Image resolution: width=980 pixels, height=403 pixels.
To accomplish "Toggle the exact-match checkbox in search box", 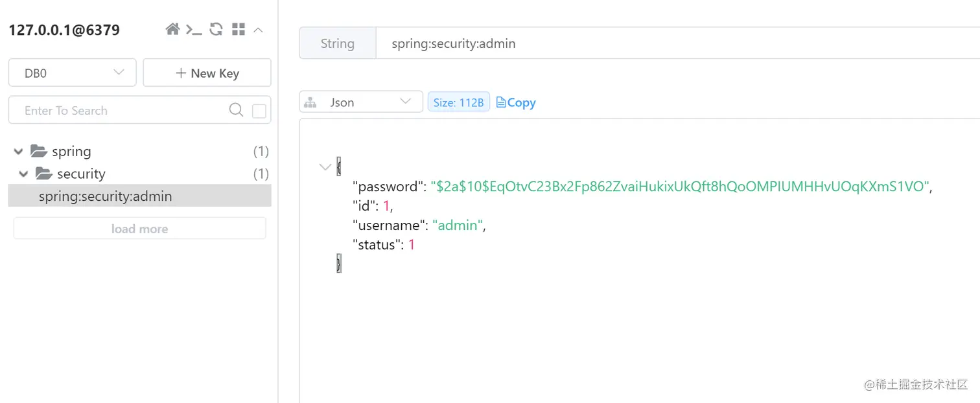I will coord(259,111).
